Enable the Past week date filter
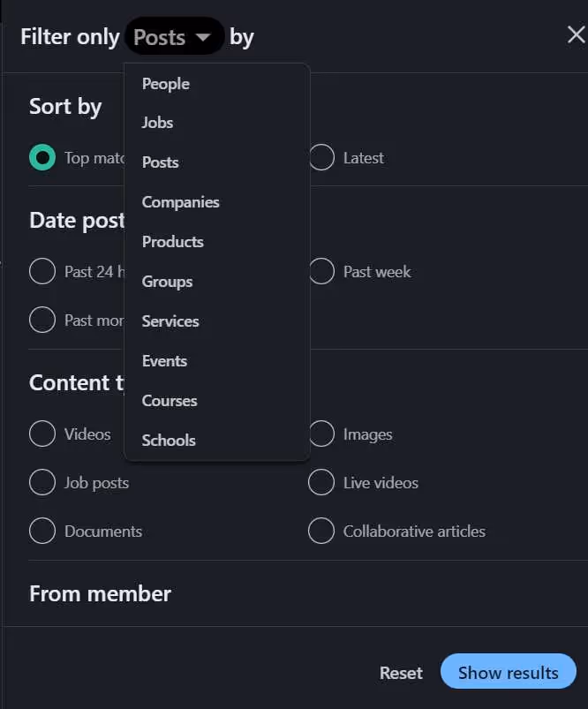Screen dimensions: 588x709 [321, 272]
